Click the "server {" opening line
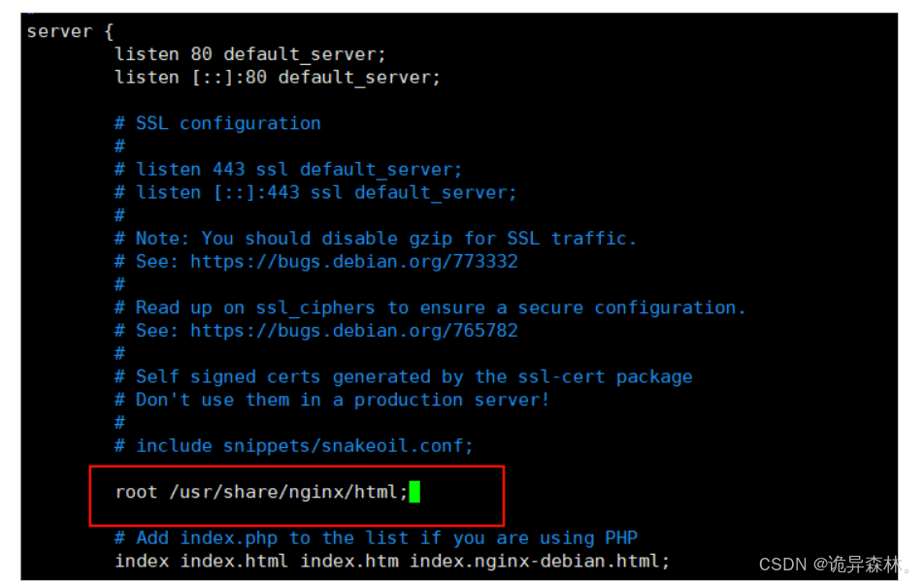This screenshot has height=582, width=924. (70, 31)
